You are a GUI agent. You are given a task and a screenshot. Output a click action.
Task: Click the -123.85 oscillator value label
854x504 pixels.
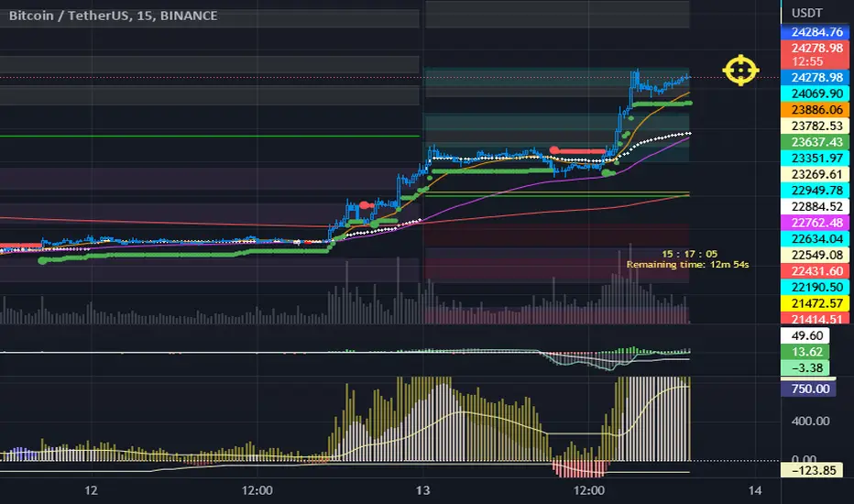point(811,470)
